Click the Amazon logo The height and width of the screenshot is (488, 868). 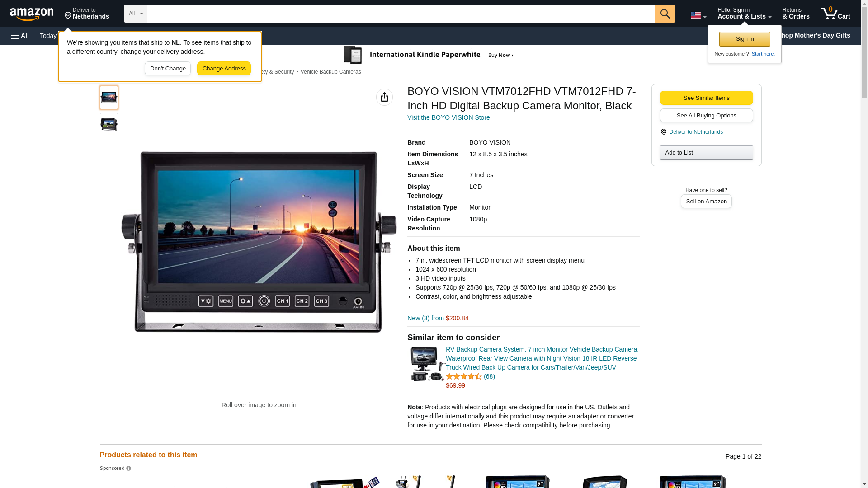click(32, 14)
